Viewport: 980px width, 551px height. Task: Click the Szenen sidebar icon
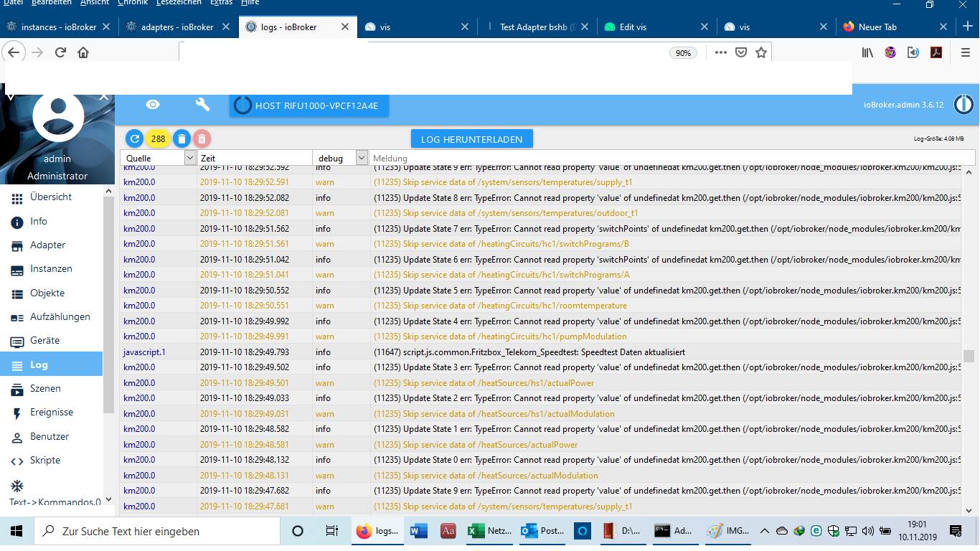pyautogui.click(x=17, y=389)
